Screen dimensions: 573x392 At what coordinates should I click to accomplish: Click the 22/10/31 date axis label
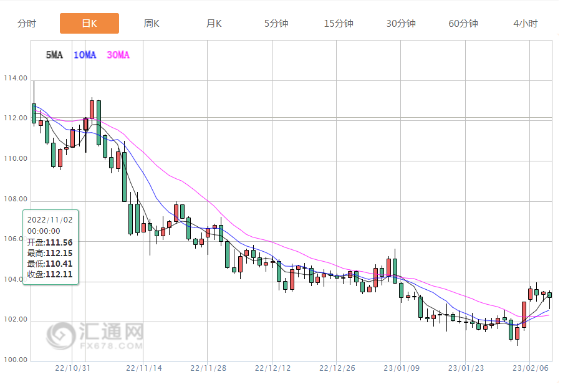(x=73, y=368)
